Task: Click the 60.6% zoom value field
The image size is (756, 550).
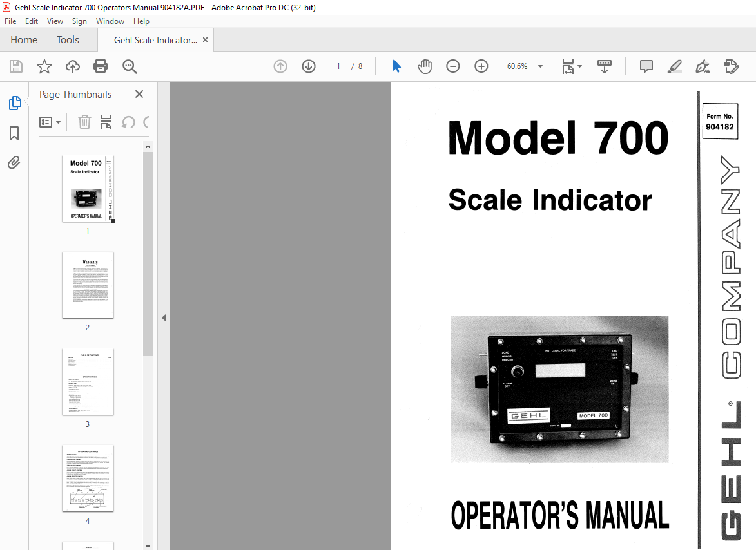Action: 518,66
